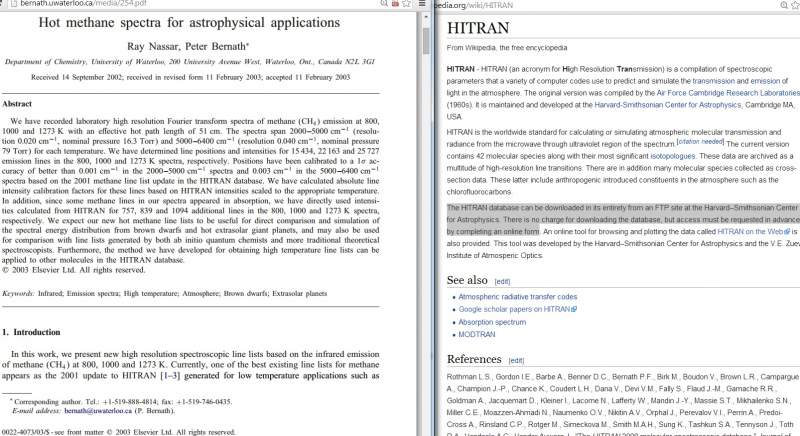Click author names 'Ray Nassar, Peter Bernath'

[x=188, y=46]
